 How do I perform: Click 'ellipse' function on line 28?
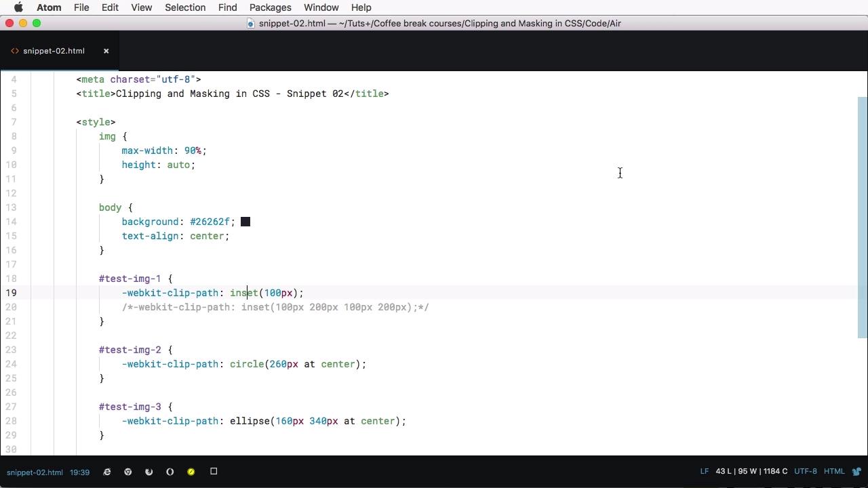tap(250, 421)
